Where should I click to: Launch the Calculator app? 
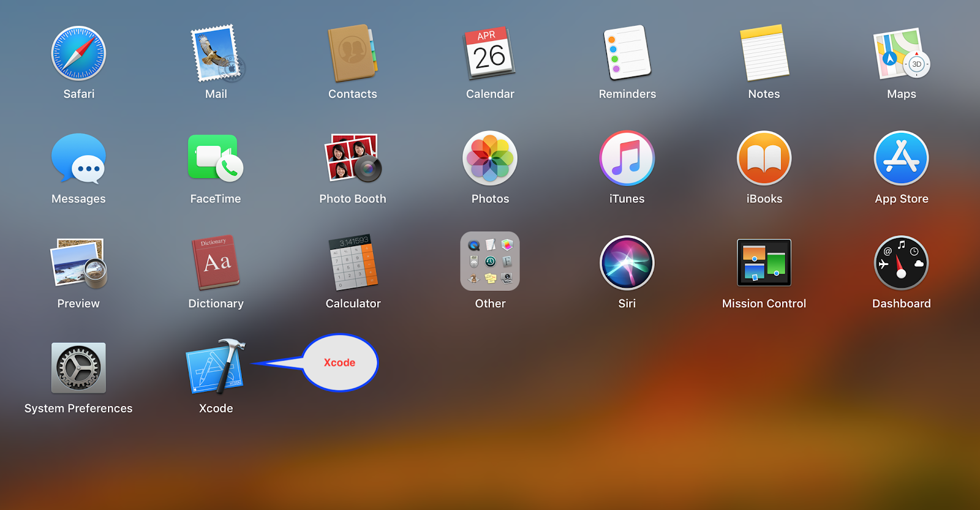point(353,263)
